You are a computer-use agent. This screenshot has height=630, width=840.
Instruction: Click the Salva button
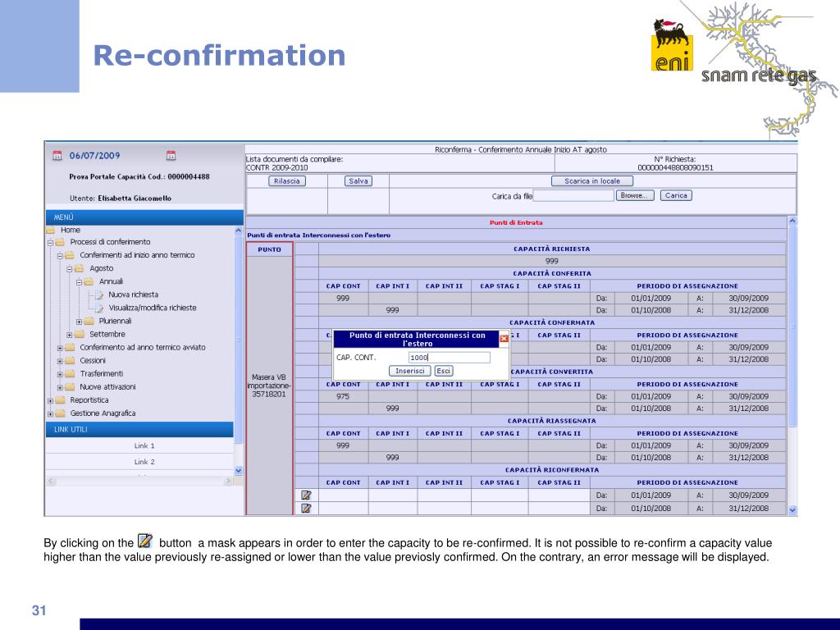tap(358, 181)
